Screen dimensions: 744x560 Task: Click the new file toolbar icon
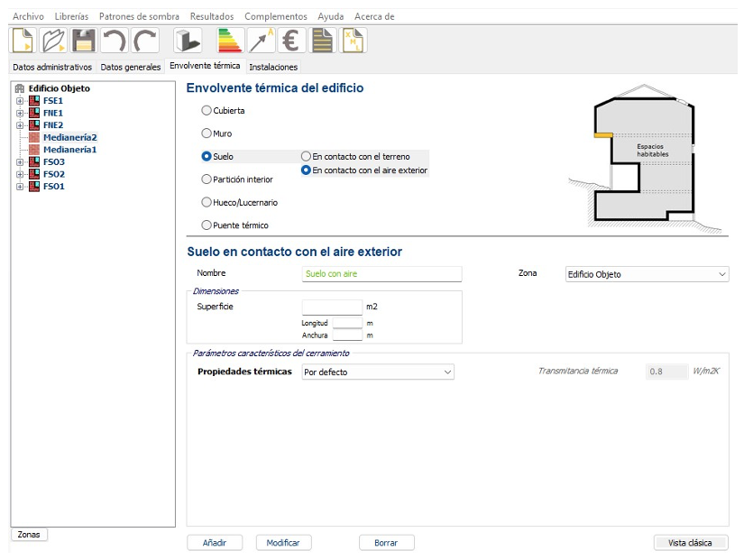click(x=23, y=41)
